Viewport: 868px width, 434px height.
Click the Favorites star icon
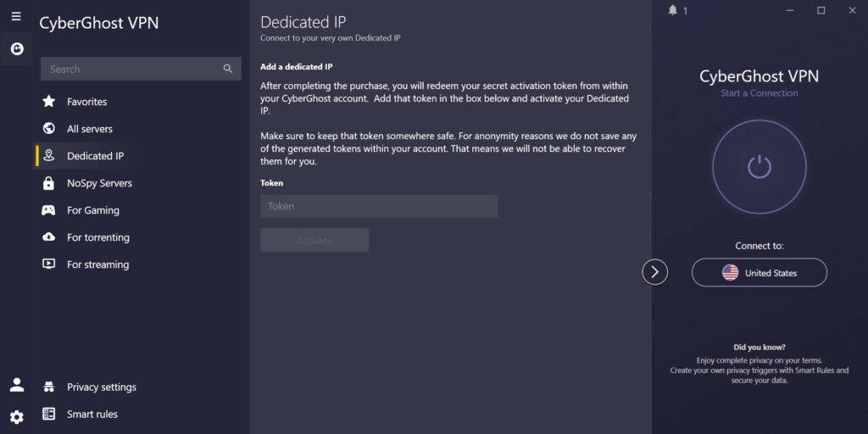pos(48,102)
